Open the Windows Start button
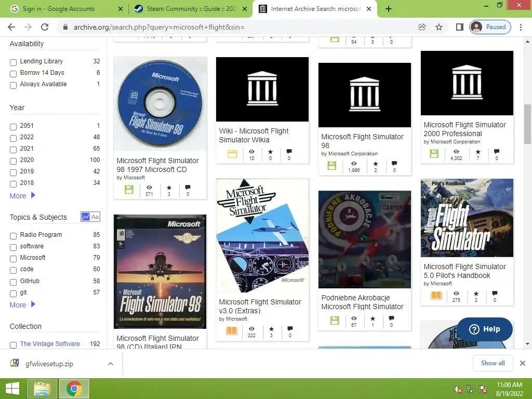 [x=12, y=389]
